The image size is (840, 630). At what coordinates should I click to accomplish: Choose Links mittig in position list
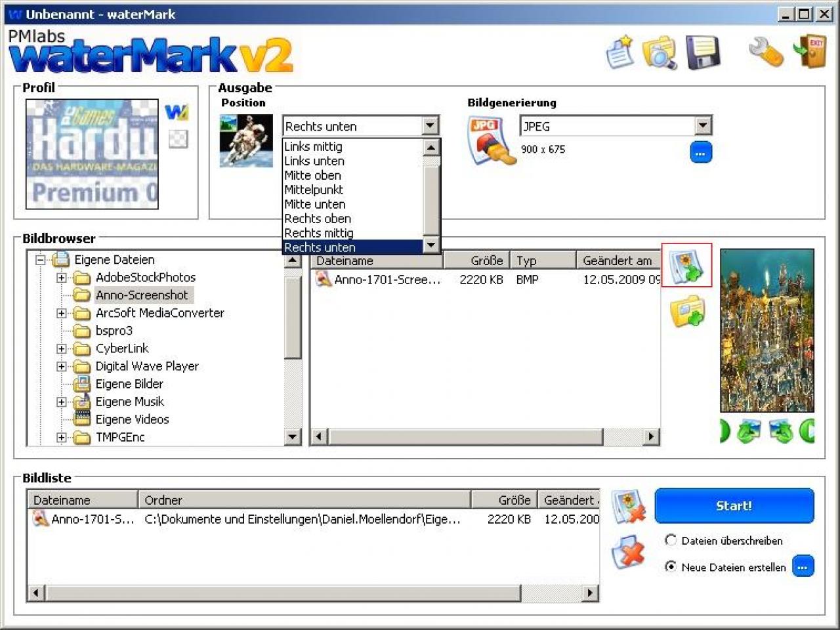pos(313,146)
